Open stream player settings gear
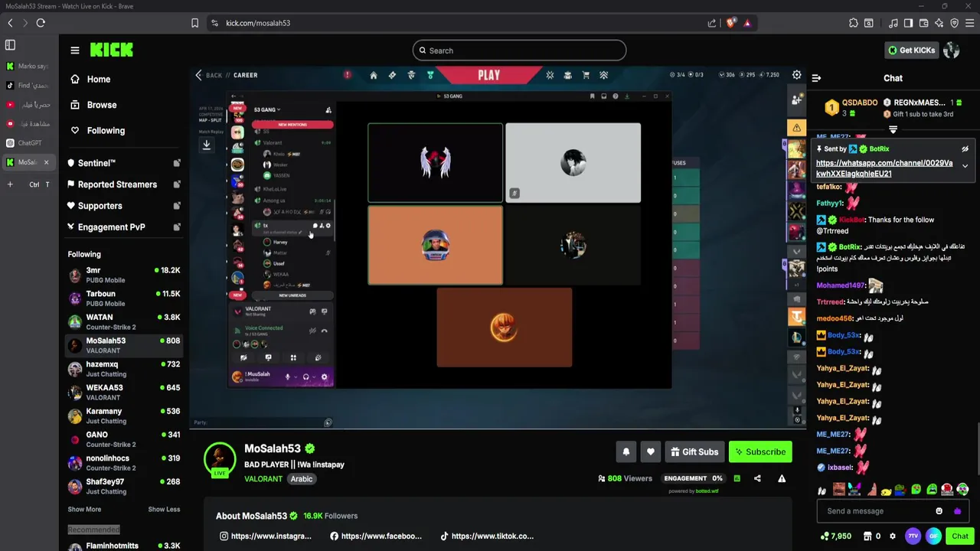 [x=797, y=75]
